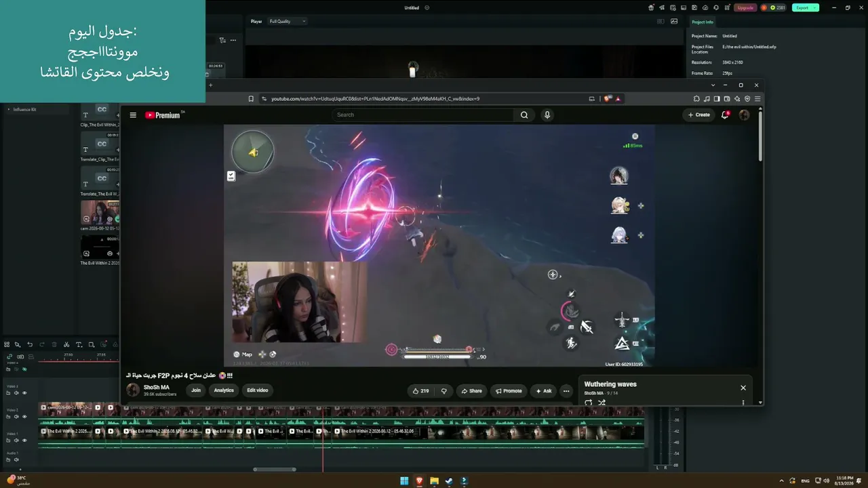This screenshot has height=488, width=868.
Task: Hide the Video 1 track
Action: point(24,441)
